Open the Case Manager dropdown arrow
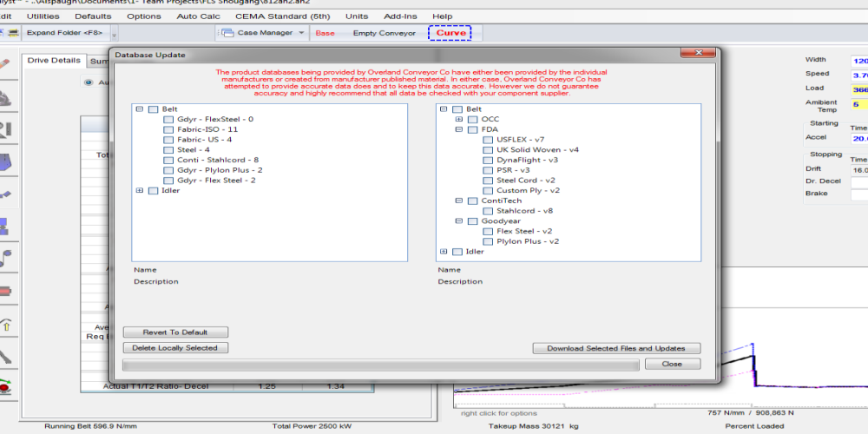The height and width of the screenshot is (434, 868). point(301,33)
